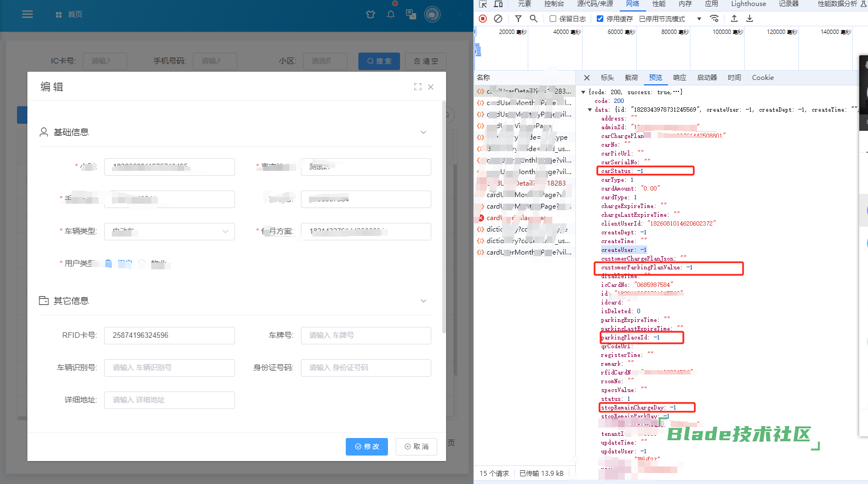
Task: Maximize the 编辑 dialog to fullscreen
Action: (418, 87)
